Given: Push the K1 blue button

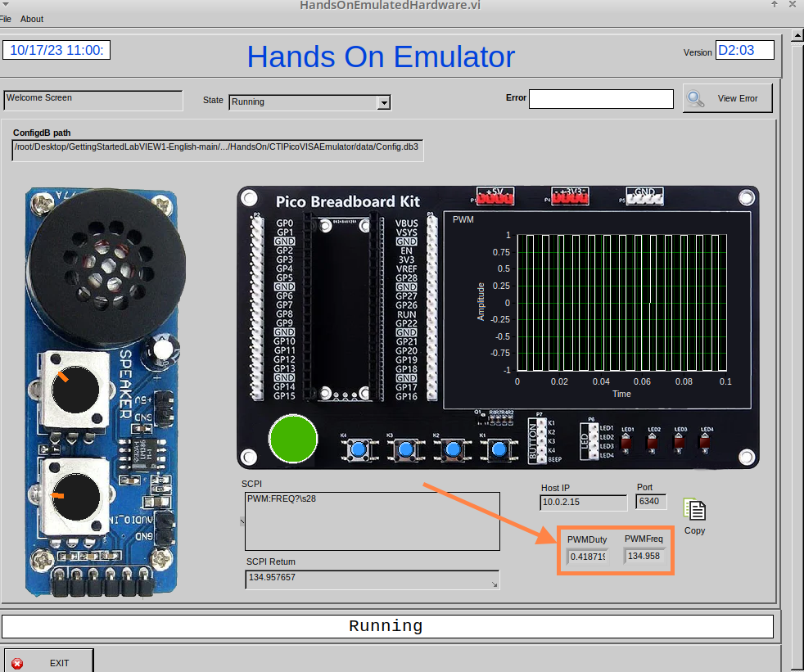Looking at the screenshot, I should tap(499, 450).
